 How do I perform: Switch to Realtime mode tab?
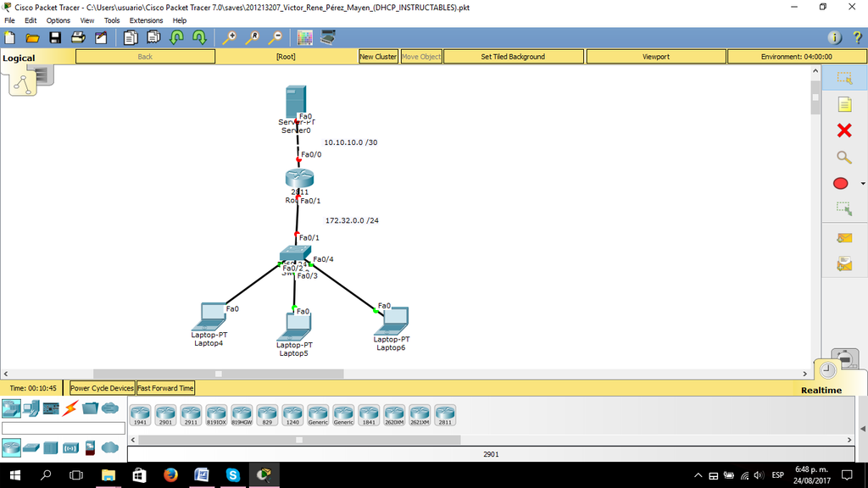coord(821,390)
